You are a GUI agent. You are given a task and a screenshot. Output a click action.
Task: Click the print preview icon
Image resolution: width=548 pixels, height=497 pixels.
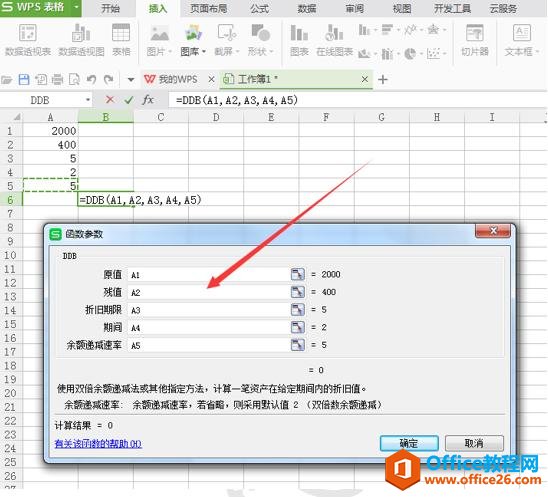click(74, 80)
